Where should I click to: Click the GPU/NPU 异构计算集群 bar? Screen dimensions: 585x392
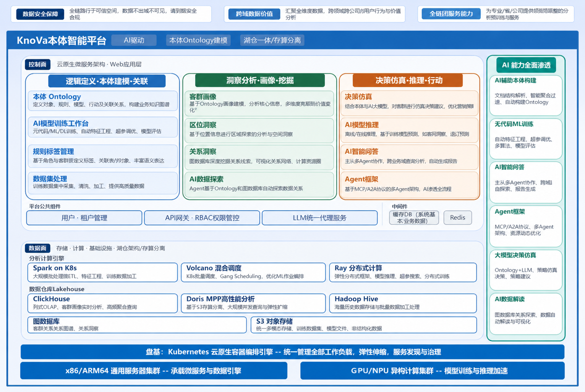pyautogui.click(x=433, y=371)
